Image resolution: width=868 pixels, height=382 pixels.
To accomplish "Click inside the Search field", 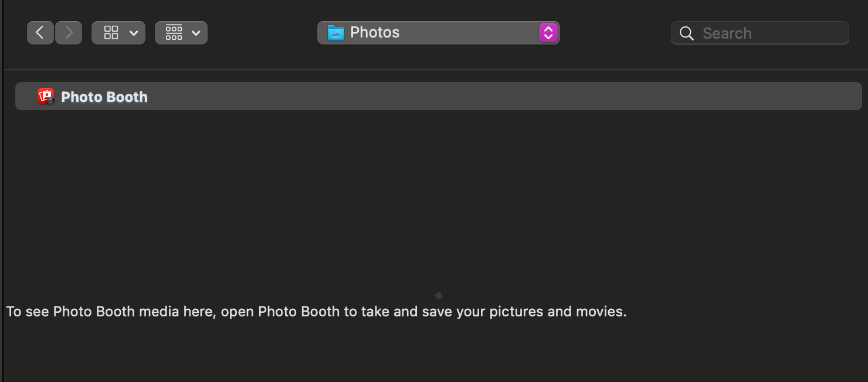I will point(768,33).
